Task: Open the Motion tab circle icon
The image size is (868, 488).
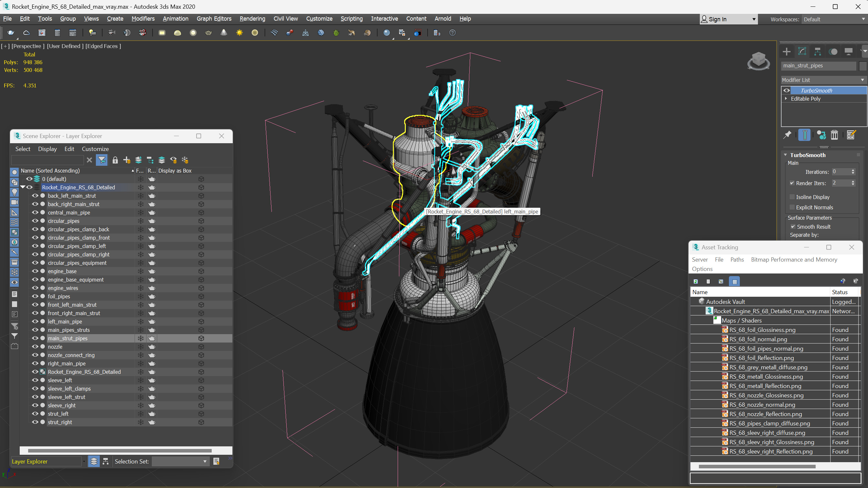Action: pyautogui.click(x=833, y=52)
